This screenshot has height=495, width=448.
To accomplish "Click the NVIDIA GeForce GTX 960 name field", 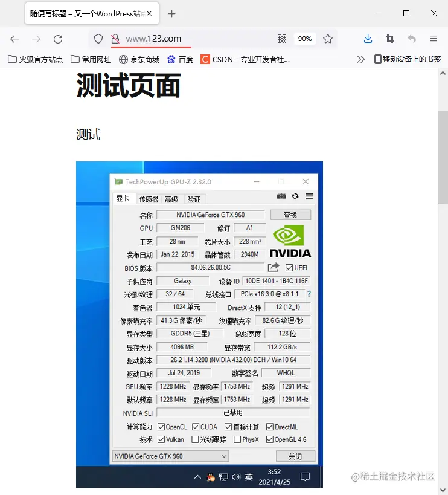I will 211,215.
